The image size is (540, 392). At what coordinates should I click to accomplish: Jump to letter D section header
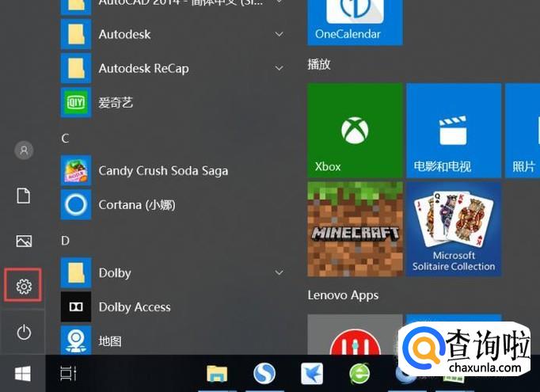[65, 241]
